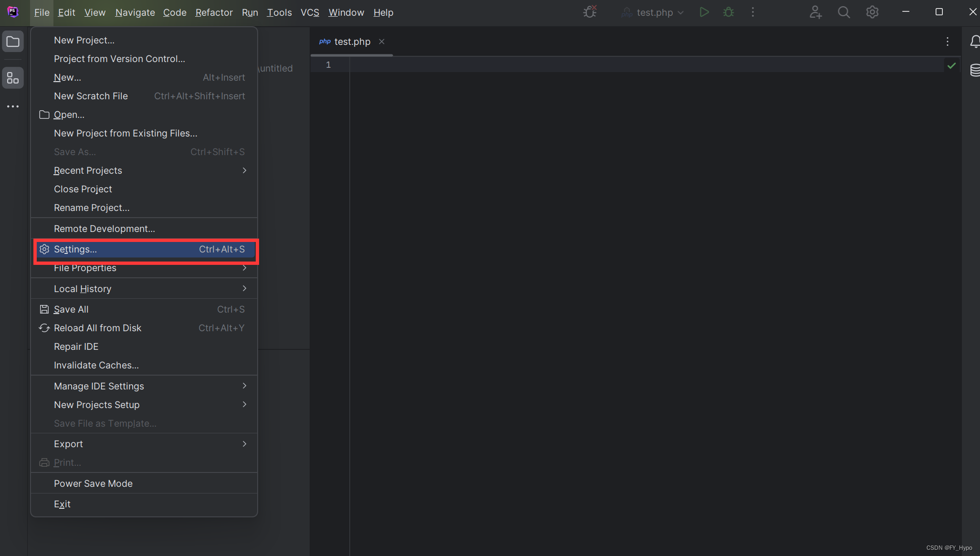Choose Rename Project...

tap(144, 208)
